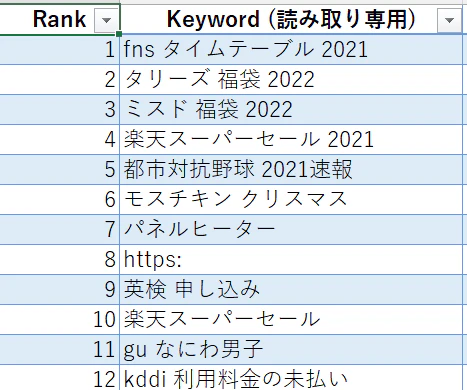Image resolution: width=467 pixels, height=390 pixels.
Task: Open the Keyword column filter dropdown
Action: (x=449, y=20)
